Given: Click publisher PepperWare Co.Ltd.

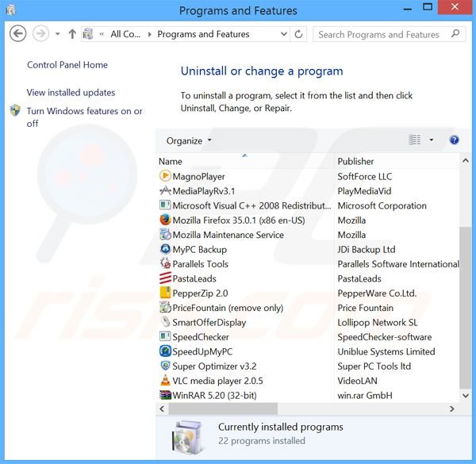Looking at the screenshot, I should [377, 293].
